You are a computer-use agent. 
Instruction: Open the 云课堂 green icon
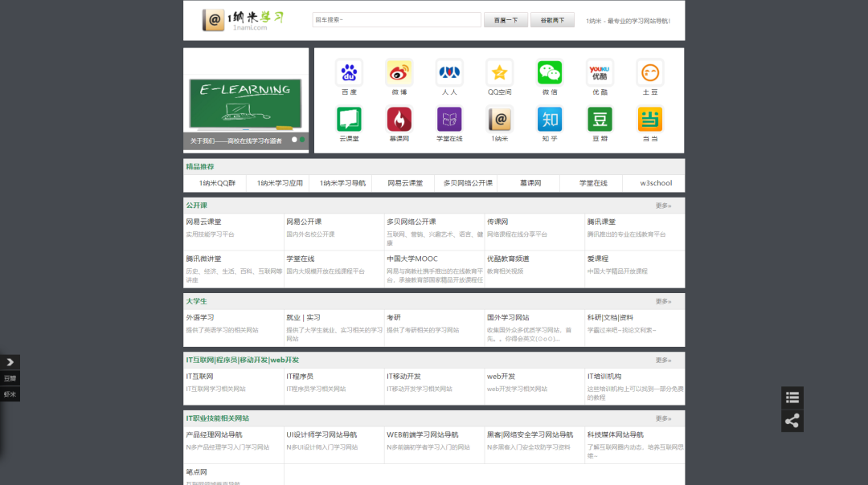tap(349, 119)
